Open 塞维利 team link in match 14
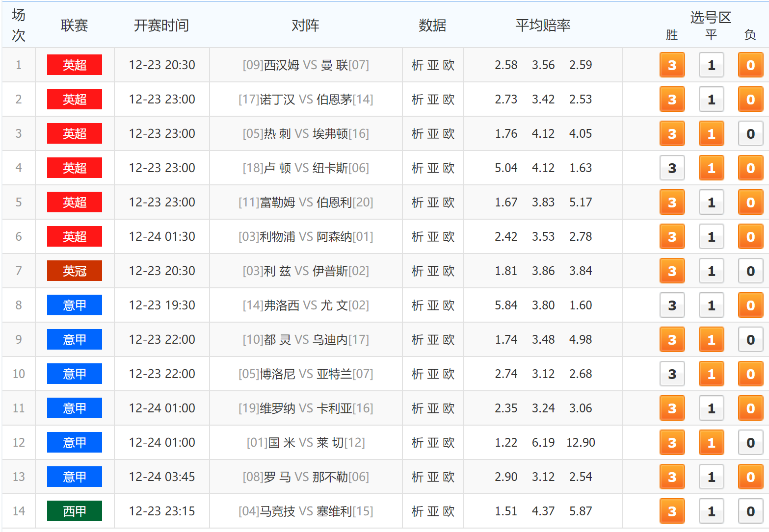769x532 pixels. point(334,511)
